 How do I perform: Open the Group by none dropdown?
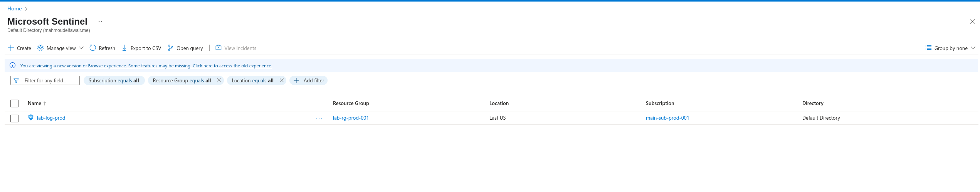(x=950, y=48)
